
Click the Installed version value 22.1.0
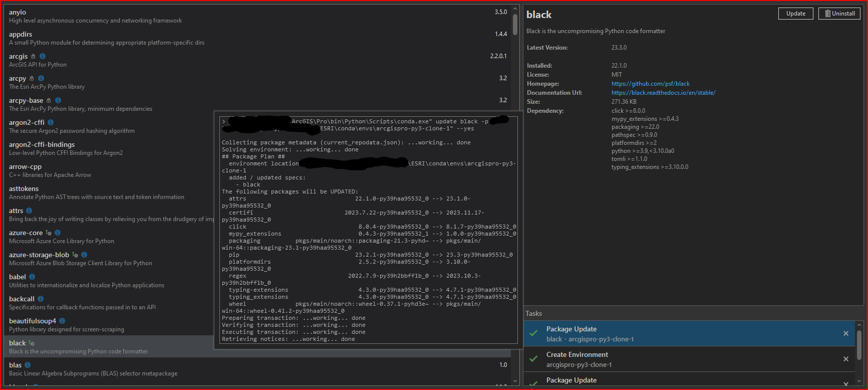pos(619,66)
